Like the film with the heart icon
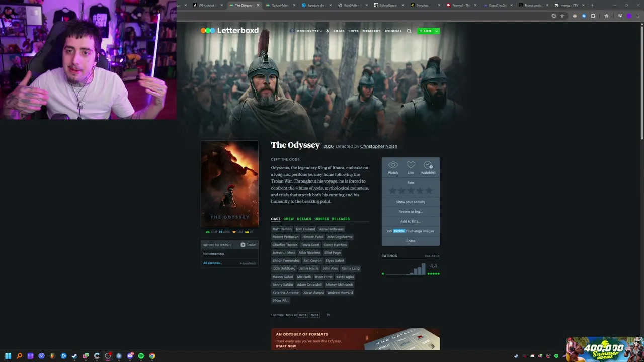 coord(411,165)
